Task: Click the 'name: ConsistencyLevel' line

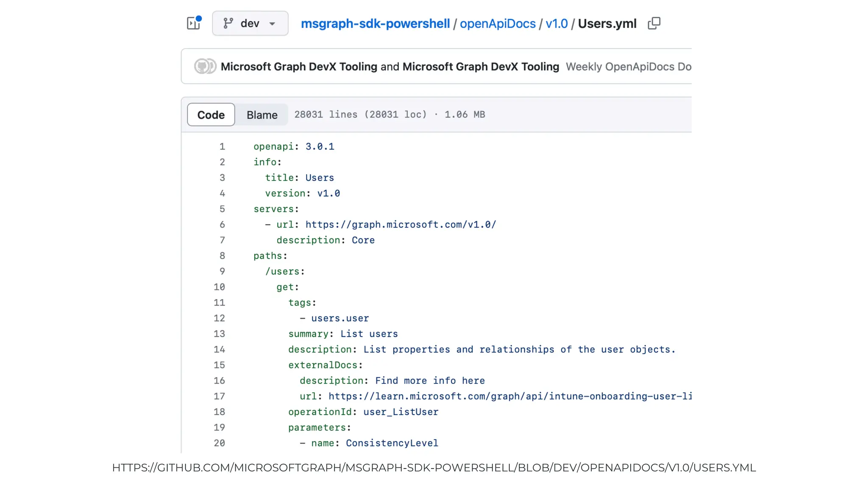Action: click(x=369, y=443)
